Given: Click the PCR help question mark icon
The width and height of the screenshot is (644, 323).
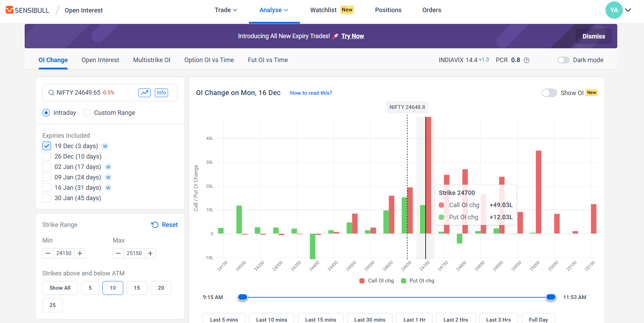Looking at the screenshot, I should 526,60.
